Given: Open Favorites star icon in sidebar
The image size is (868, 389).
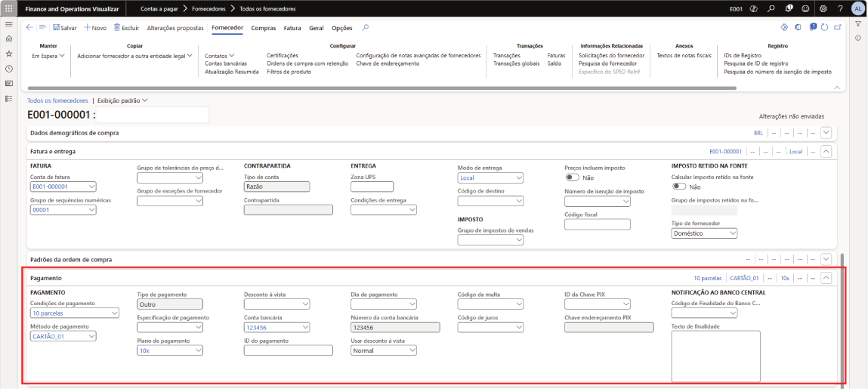Looking at the screenshot, I should point(8,54).
